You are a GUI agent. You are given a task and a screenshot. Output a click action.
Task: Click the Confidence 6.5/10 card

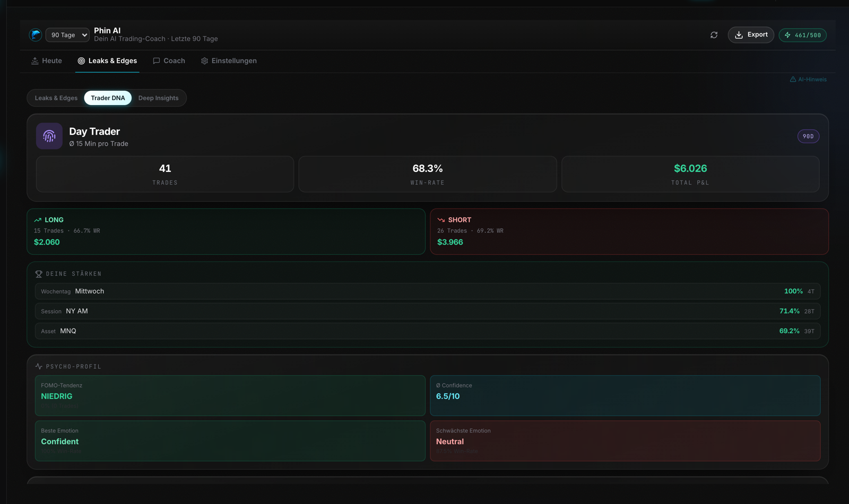(x=625, y=396)
